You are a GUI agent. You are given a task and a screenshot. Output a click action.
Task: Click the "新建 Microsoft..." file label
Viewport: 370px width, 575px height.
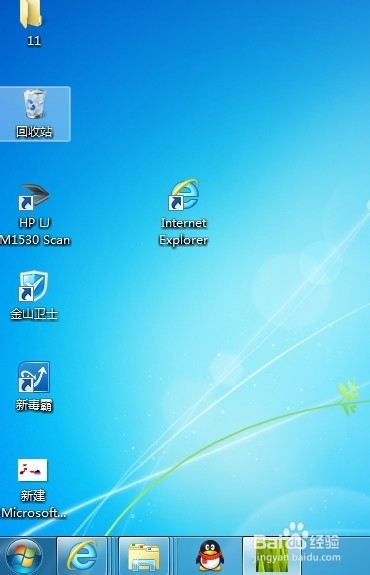click(33, 504)
